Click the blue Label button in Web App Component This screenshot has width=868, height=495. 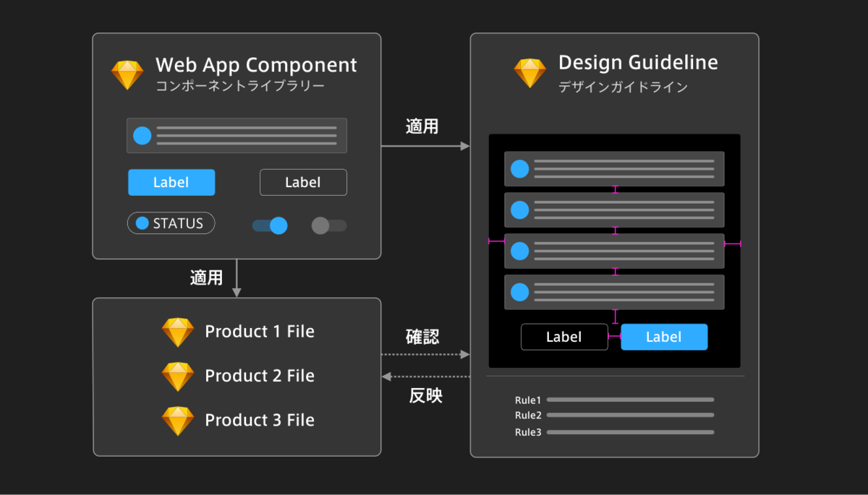[171, 182]
